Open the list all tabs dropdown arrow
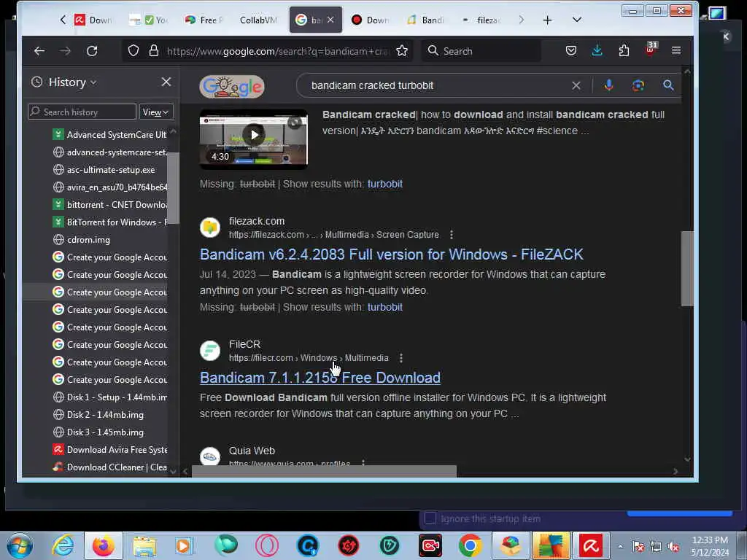747x560 pixels. coord(576,20)
